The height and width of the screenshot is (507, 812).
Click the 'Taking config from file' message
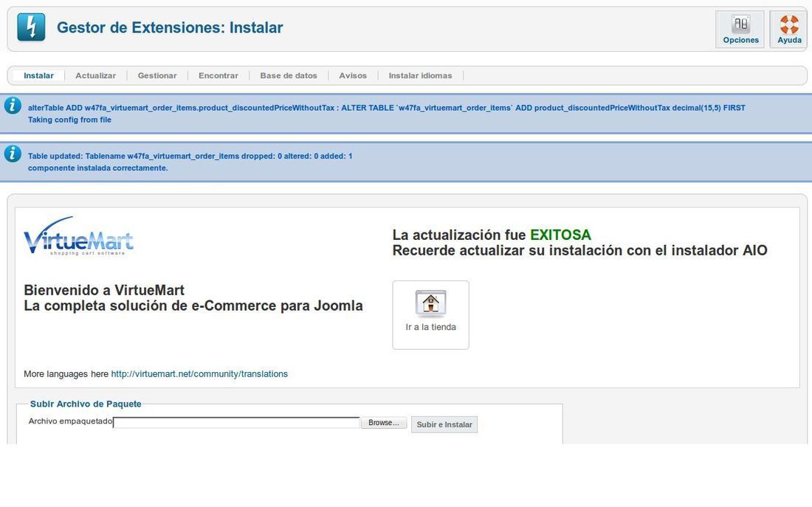click(x=69, y=120)
